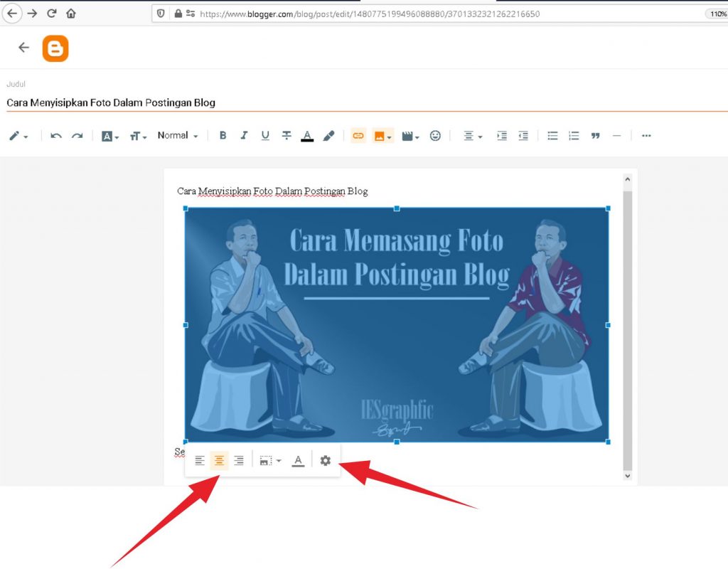Image resolution: width=728 pixels, height=569 pixels.
Task: Click the post body text line
Action: [272, 191]
